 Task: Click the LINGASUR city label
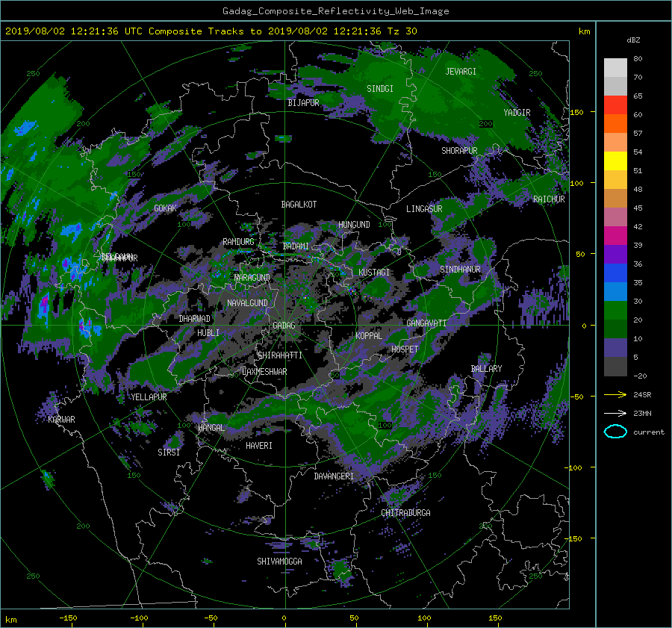(x=424, y=209)
